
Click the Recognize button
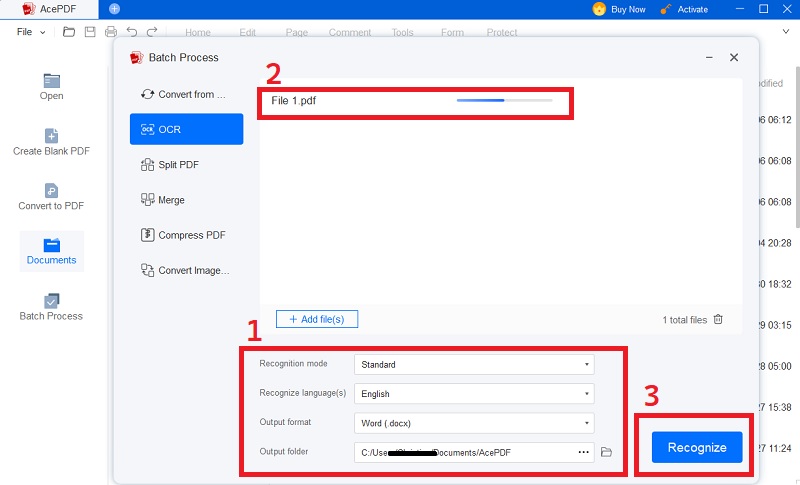[697, 447]
